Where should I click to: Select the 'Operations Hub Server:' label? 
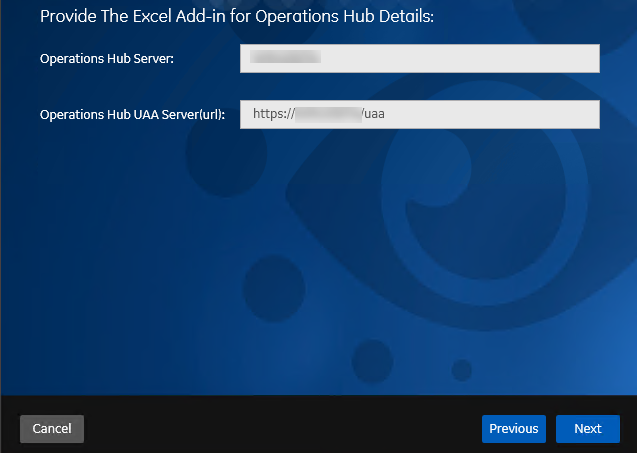point(107,59)
